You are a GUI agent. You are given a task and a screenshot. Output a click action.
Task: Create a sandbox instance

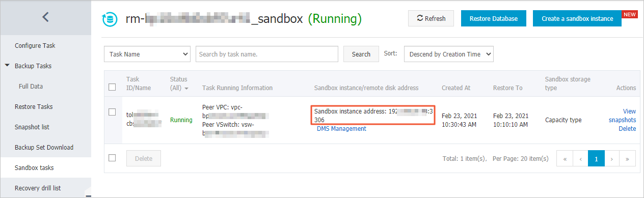[x=577, y=18]
